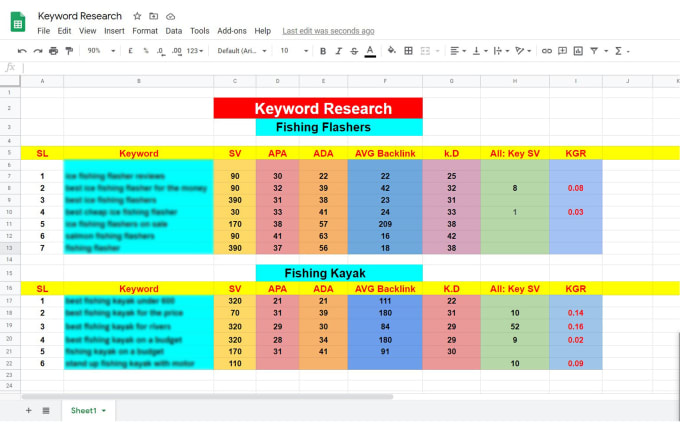Image resolution: width=680 pixels, height=425 pixels.
Task: Open the Help menu
Action: tap(262, 31)
